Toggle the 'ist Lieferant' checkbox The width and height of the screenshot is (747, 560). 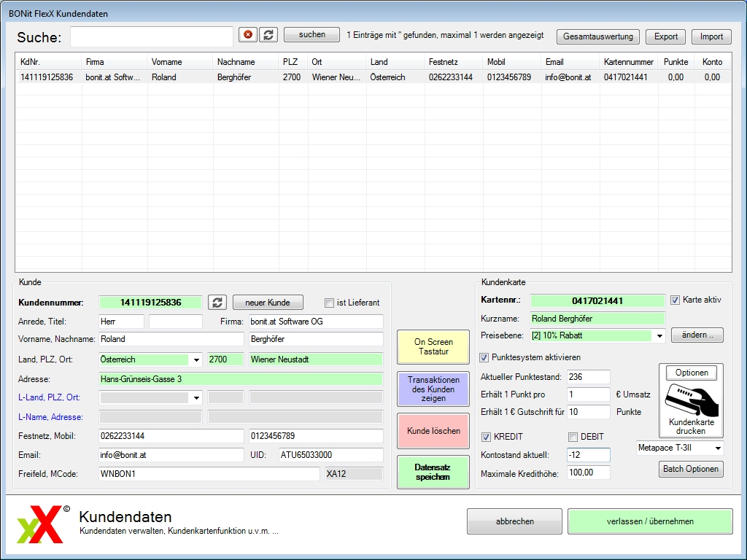click(329, 303)
